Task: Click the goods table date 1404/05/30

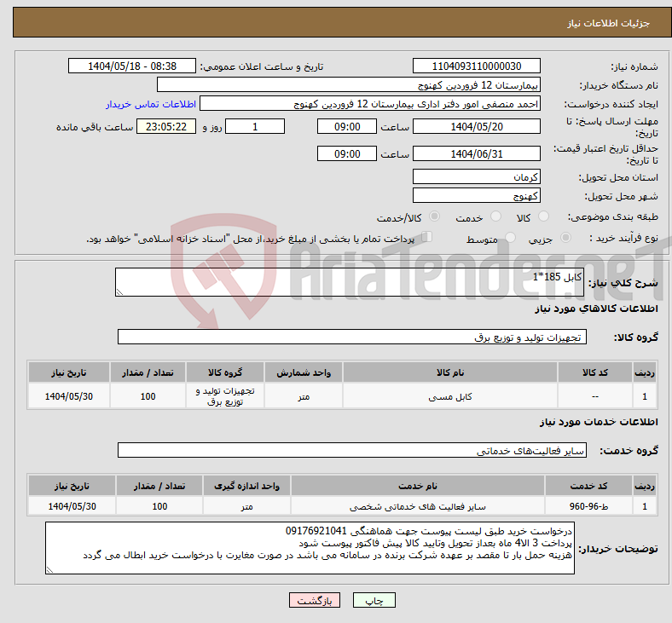Action: (69, 396)
